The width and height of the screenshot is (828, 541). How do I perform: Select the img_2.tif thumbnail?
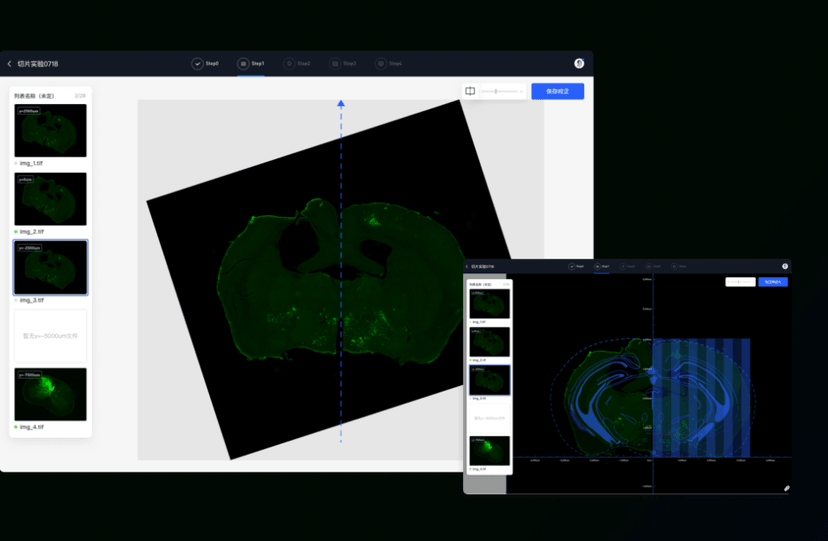pyautogui.click(x=50, y=199)
